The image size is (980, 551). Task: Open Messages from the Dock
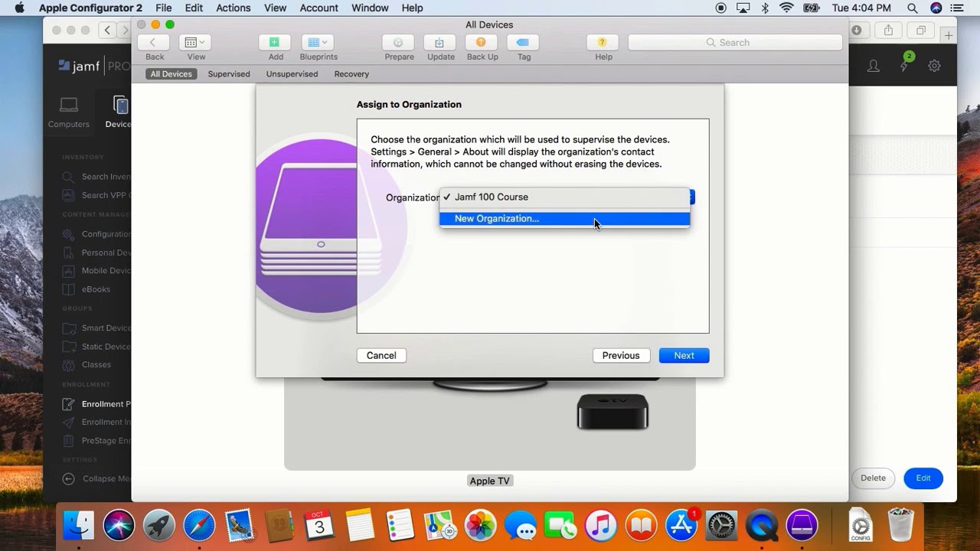[521, 526]
